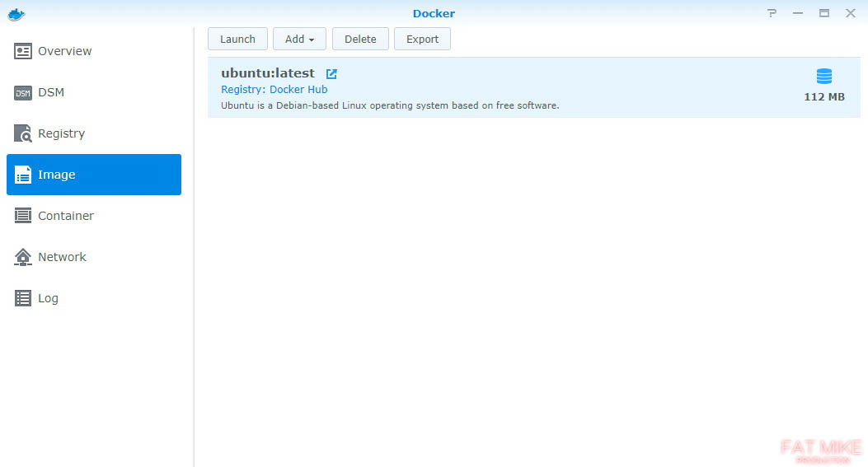Maximize the Docker window
This screenshot has width=868, height=467.
(x=824, y=13)
